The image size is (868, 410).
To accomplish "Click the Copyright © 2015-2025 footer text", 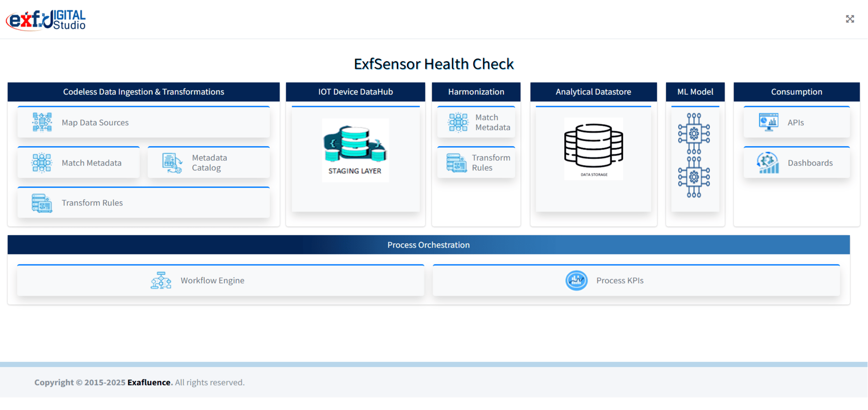I will click(80, 383).
